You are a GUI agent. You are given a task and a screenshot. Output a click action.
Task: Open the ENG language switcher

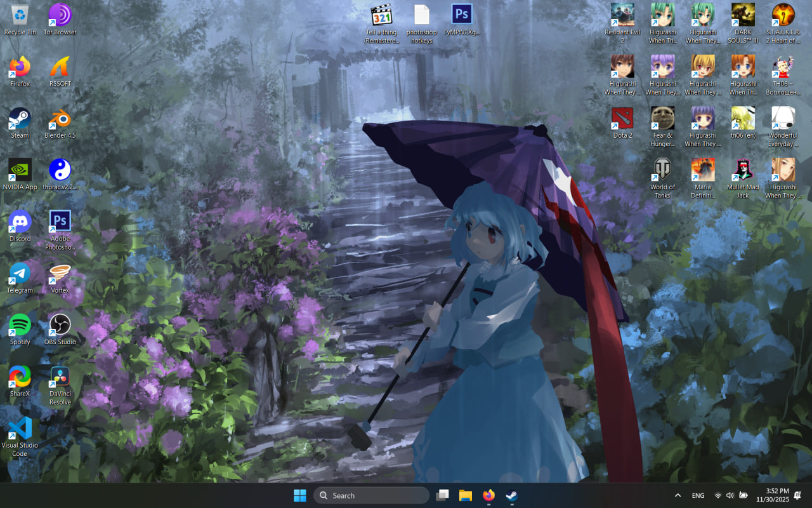698,495
